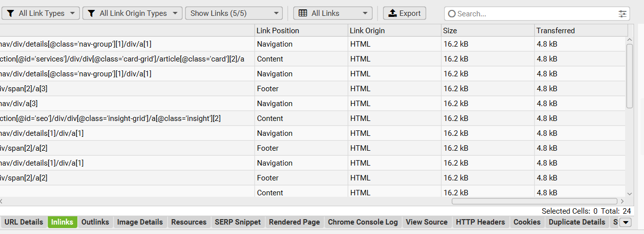The width and height of the screenshot is (644, 234).
Task: Open the tab overflow arrow at bottom right
Action: pyautogui.click(x=626, y=222)
